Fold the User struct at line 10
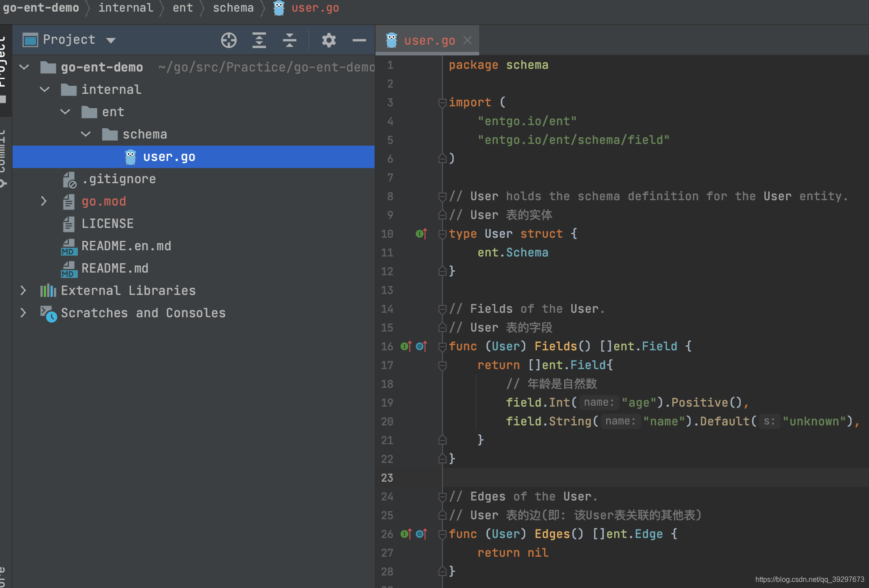Screen dimensions: 869x588 click(x=443, y=234)
